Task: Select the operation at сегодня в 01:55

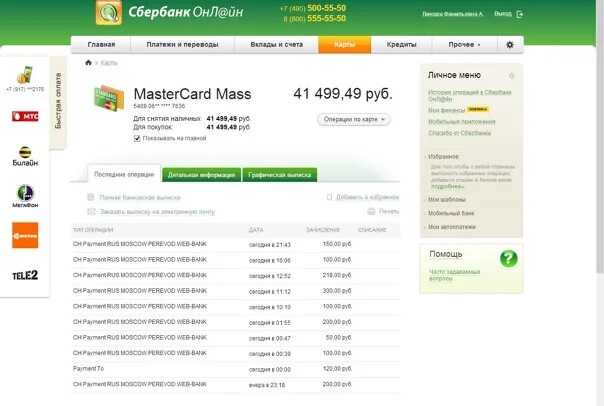Action: click(235, 322)
